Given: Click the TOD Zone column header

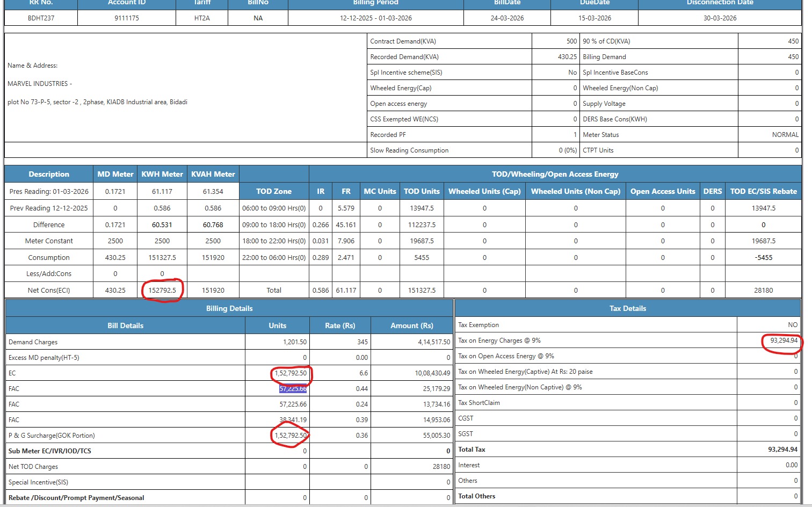Looking at the screenshot, I should coord(274,191).
